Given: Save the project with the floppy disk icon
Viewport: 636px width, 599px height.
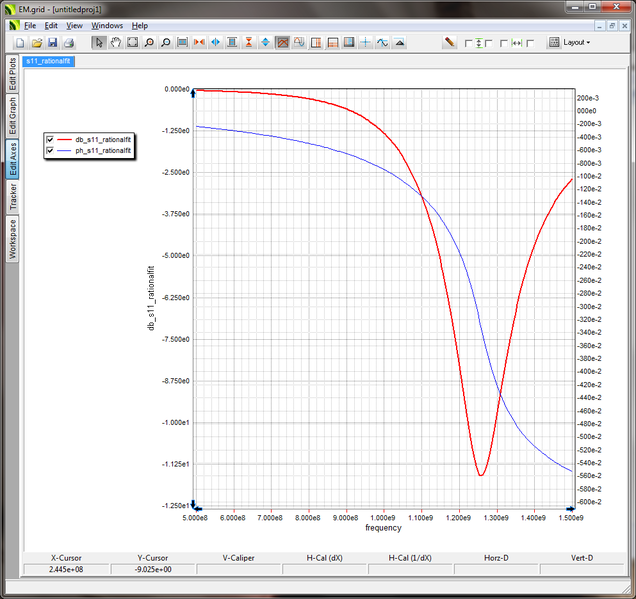Looking at the screenshot, I should [52, 43].
